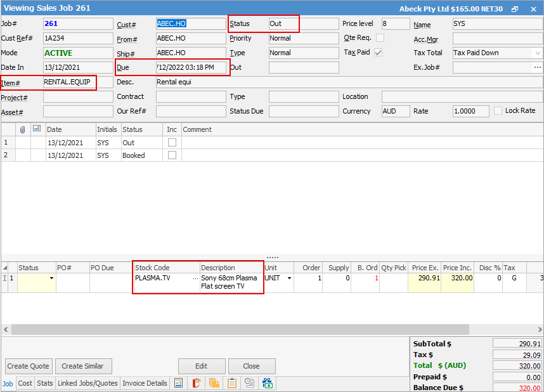Open the Invoice Details tab
Screen dimensions: 544x392
coord(145,383)
